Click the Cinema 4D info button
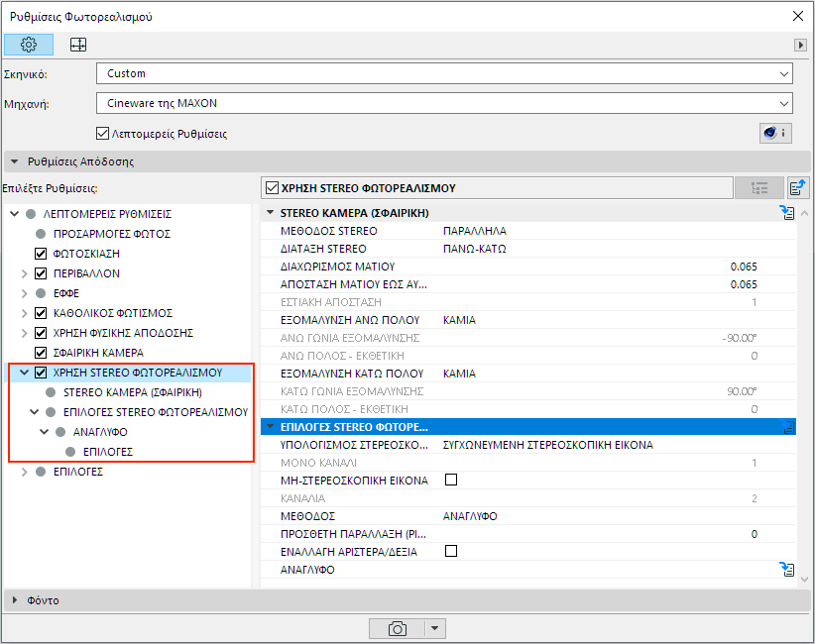The height and width of the screenshot is (644, 815). click(775, 134)
